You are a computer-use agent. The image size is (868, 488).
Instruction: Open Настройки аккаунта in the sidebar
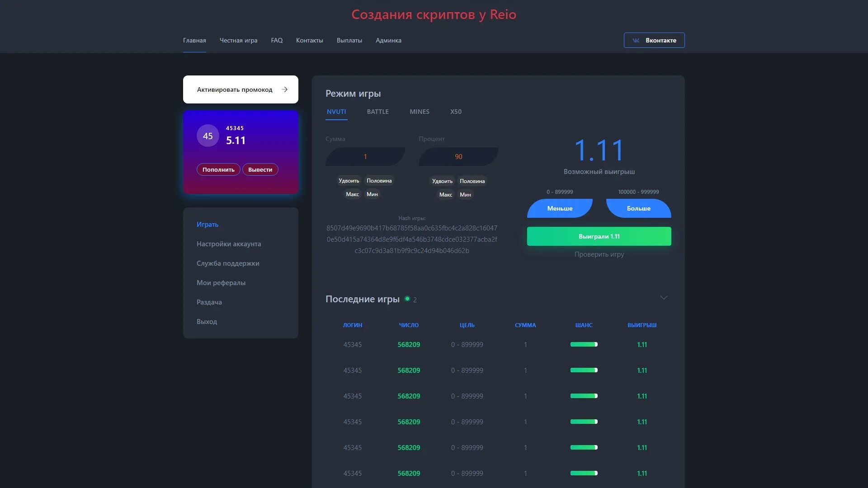point(229,244)
